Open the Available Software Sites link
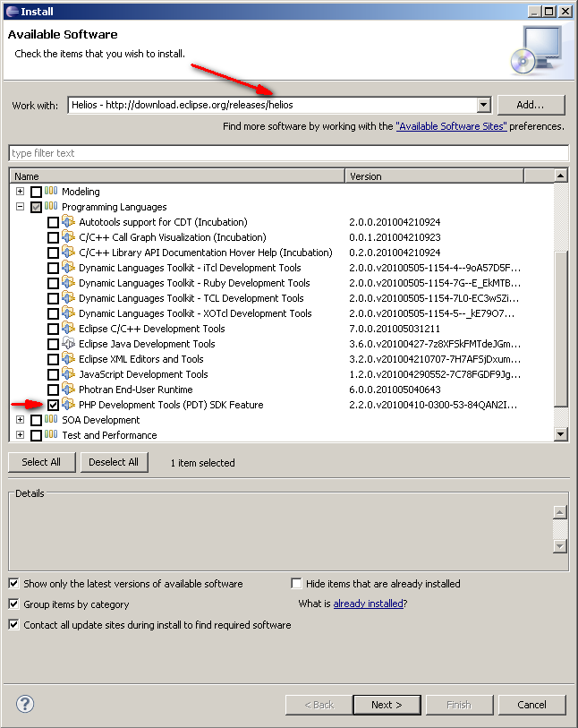The image size is (578, 728). (x=451, y=126)
